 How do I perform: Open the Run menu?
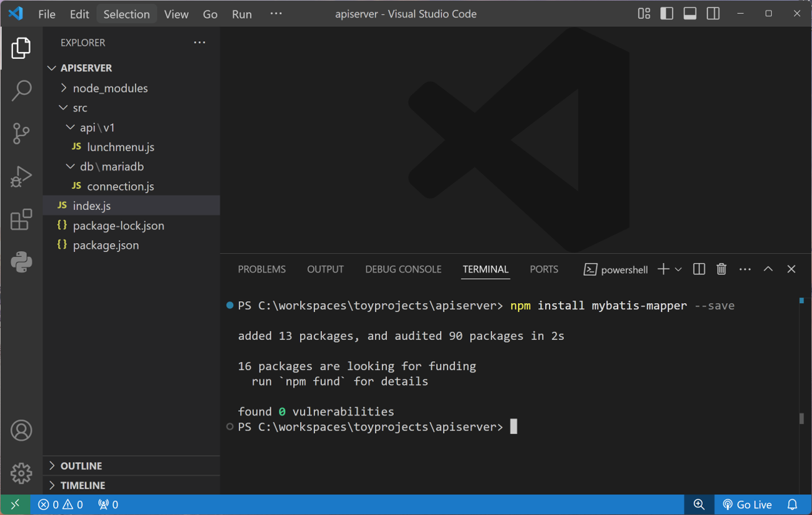(x=242, y=14)
